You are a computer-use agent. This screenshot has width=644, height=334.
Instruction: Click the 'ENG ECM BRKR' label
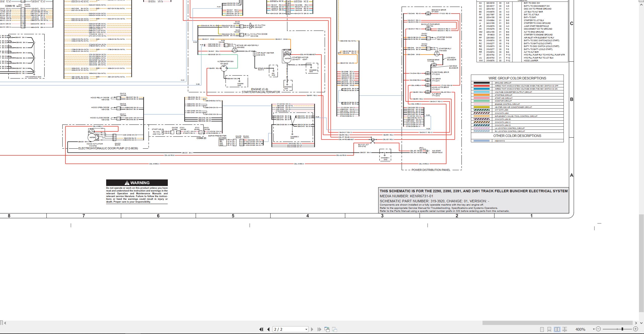point(439,10)
